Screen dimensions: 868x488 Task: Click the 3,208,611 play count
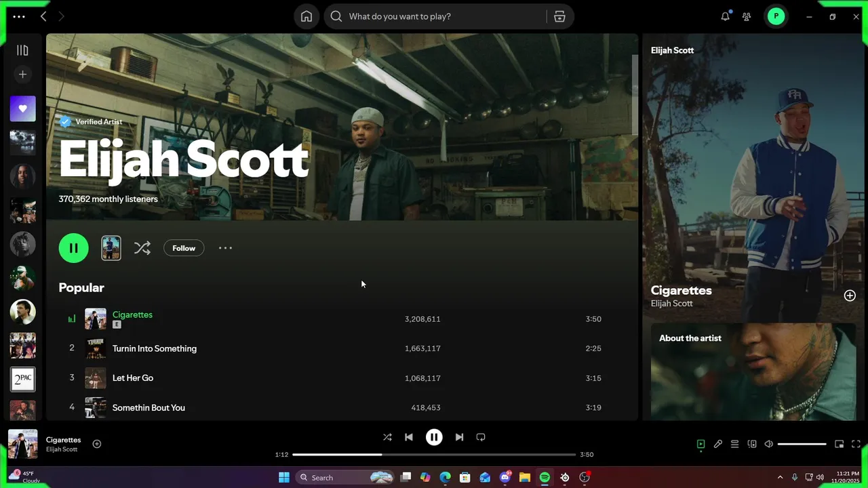pyautogui.click(x=422, y=319)
